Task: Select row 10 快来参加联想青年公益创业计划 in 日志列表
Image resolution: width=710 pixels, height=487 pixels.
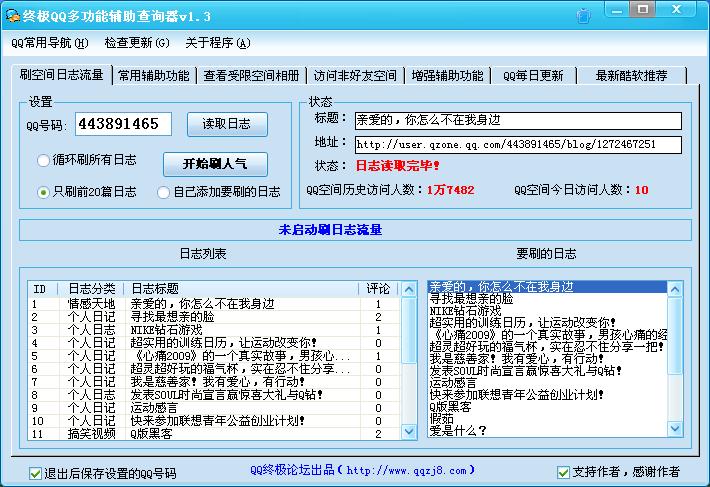Action: pyautogui.click(x=214, y=421)
